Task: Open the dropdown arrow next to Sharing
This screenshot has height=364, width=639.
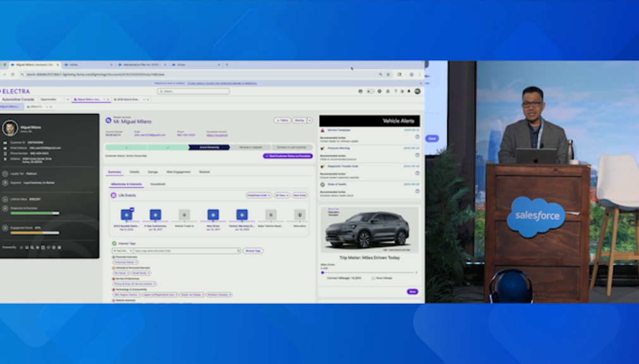Action: tap(310, 120)
